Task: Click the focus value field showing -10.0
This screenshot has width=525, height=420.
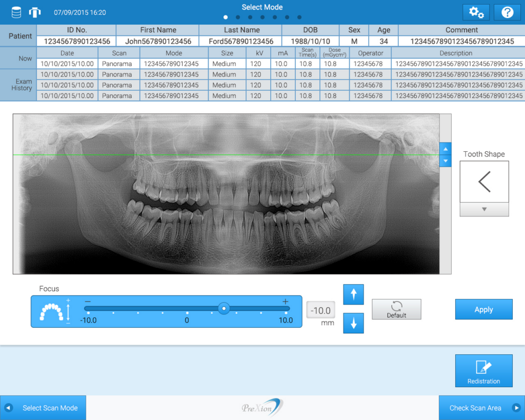Action: tap(321, 310)
